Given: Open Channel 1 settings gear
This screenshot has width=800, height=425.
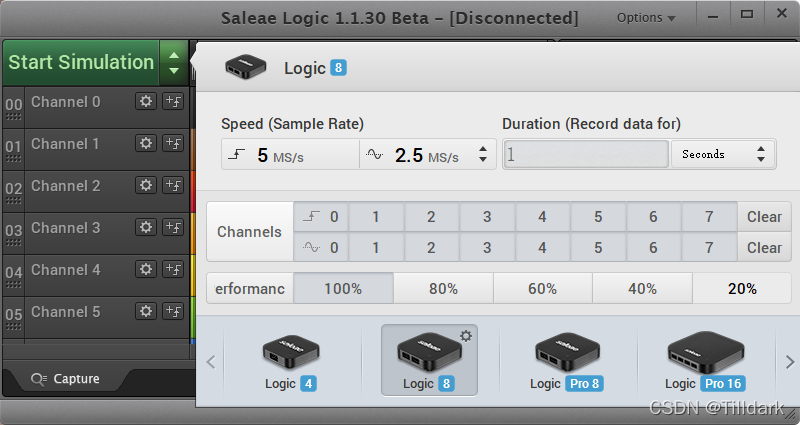Looking at the screenshot, I should coord(146,143).
